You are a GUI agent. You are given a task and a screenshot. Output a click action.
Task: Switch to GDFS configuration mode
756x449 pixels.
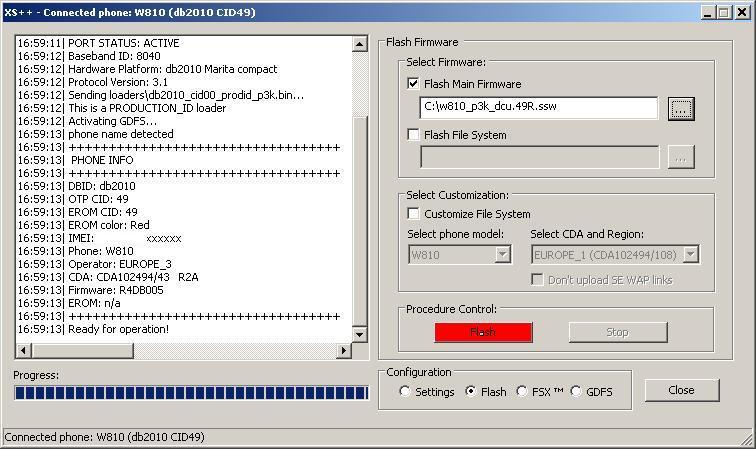[x=576, y=392]
